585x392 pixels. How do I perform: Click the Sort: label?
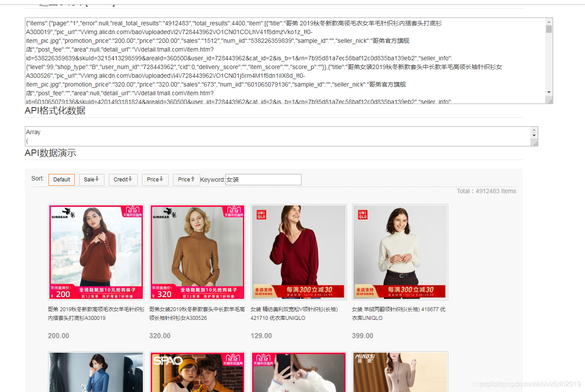(38, 178)
